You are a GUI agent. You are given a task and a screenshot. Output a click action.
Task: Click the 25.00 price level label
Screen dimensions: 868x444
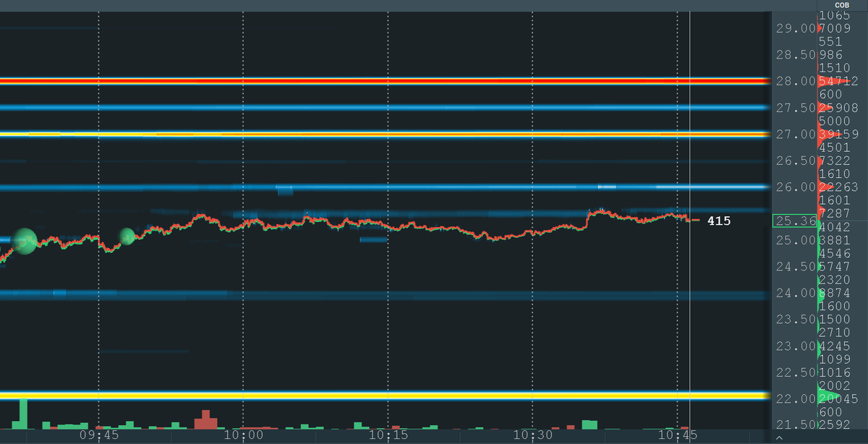click(796, 240)
